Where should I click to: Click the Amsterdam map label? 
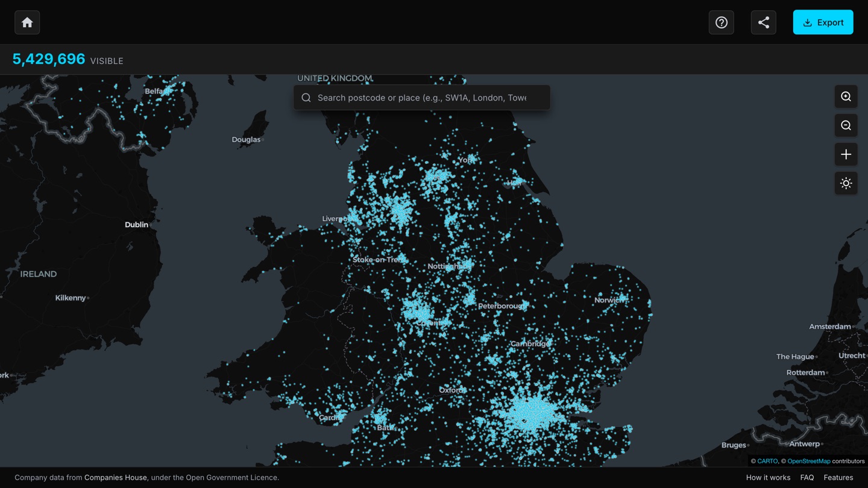[x=830, y=327]
